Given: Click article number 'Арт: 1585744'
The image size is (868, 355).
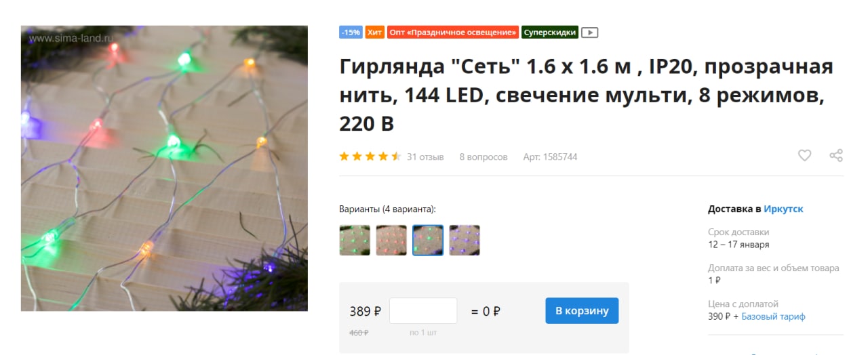Looking at the screenshot, I should [x=550, y=156].
